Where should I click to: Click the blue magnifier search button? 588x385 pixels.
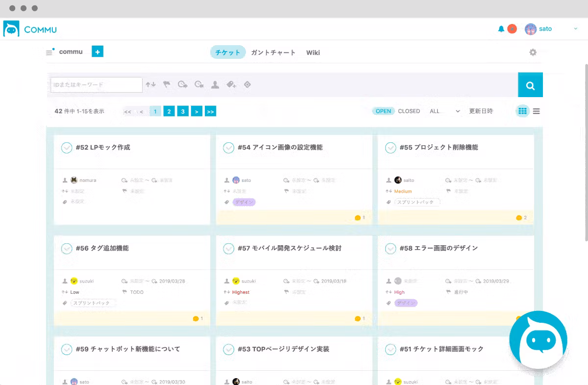pos(530,85)
